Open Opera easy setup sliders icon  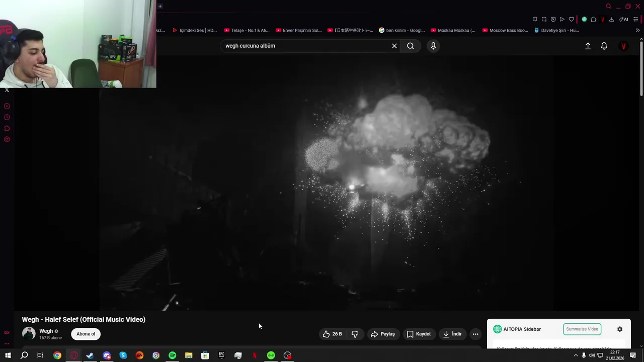636,19
